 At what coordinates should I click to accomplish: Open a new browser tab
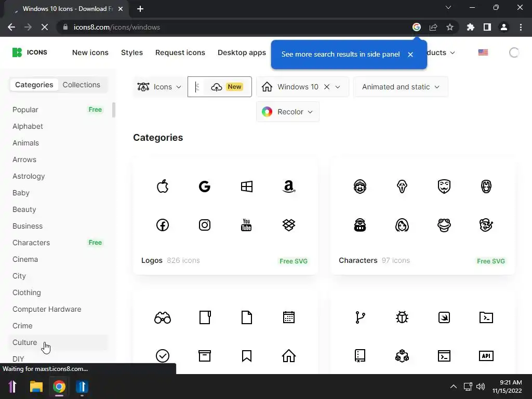[140, 9]
